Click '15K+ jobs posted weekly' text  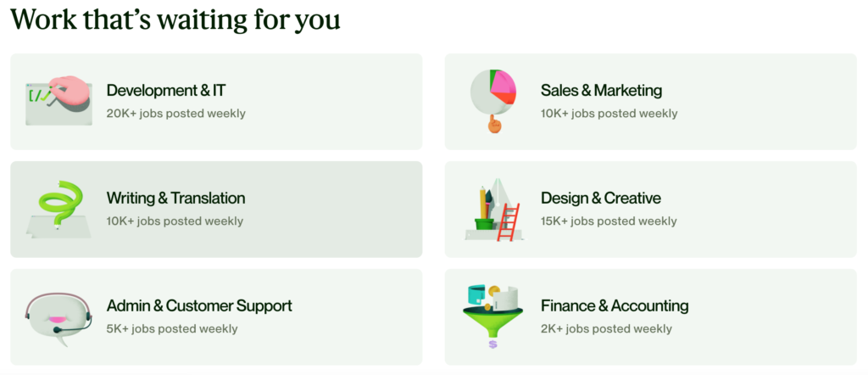[609, 221]
